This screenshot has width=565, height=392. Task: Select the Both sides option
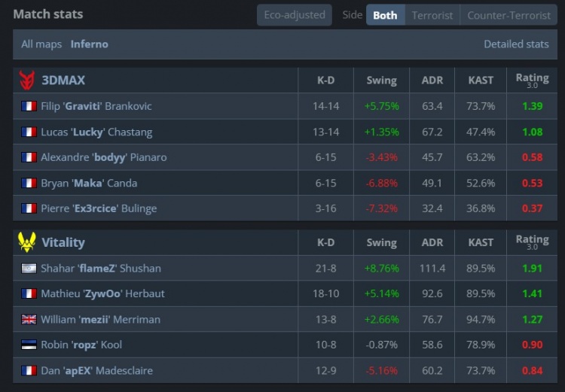(385, 15)
